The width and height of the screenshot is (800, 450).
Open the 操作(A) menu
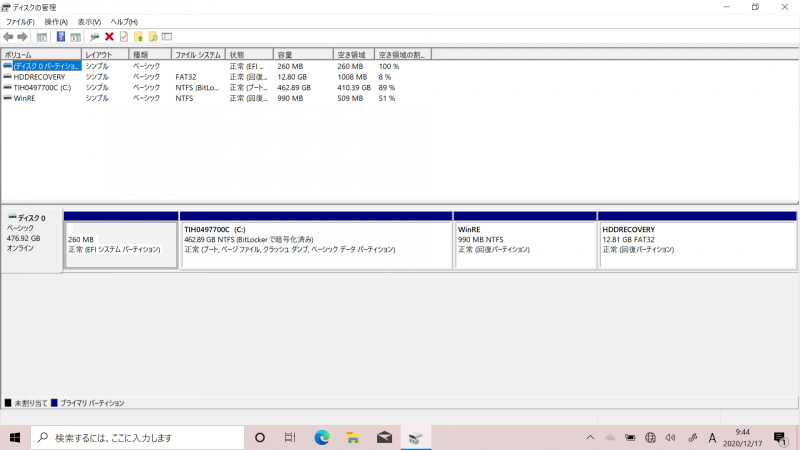tap(56, 22)
